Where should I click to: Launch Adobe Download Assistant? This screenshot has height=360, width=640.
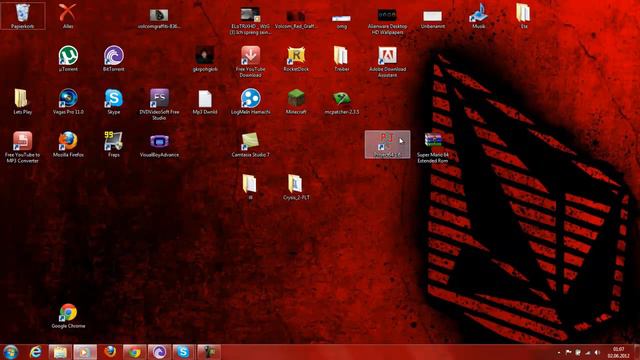coord(387,62)
